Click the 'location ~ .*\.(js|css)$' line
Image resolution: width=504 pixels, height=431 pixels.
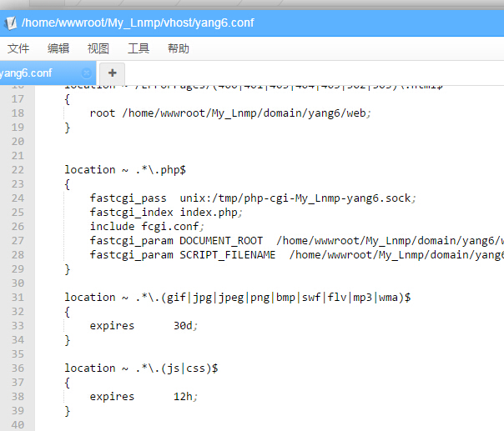pos(142,368)
